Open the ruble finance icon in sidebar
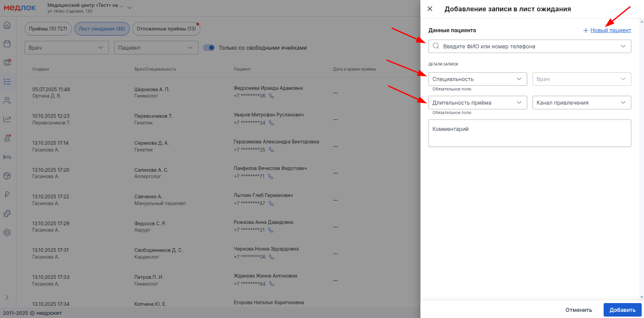The image size is (644, 318). 7,195
